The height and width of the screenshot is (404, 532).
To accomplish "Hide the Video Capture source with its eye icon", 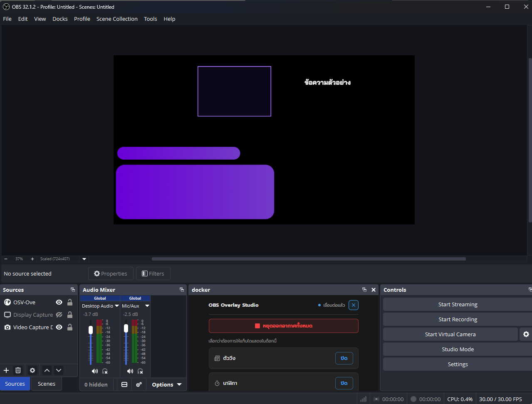I will (59, 327).
